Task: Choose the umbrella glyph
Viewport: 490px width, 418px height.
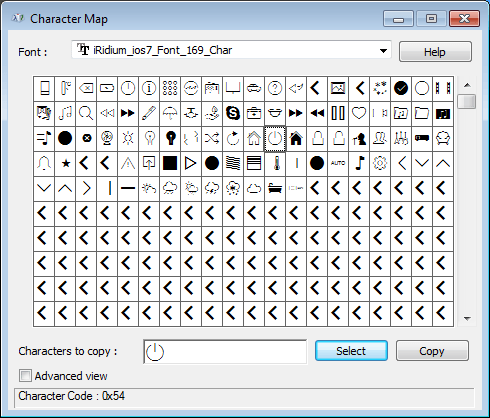Action: (x=170, y=113)
